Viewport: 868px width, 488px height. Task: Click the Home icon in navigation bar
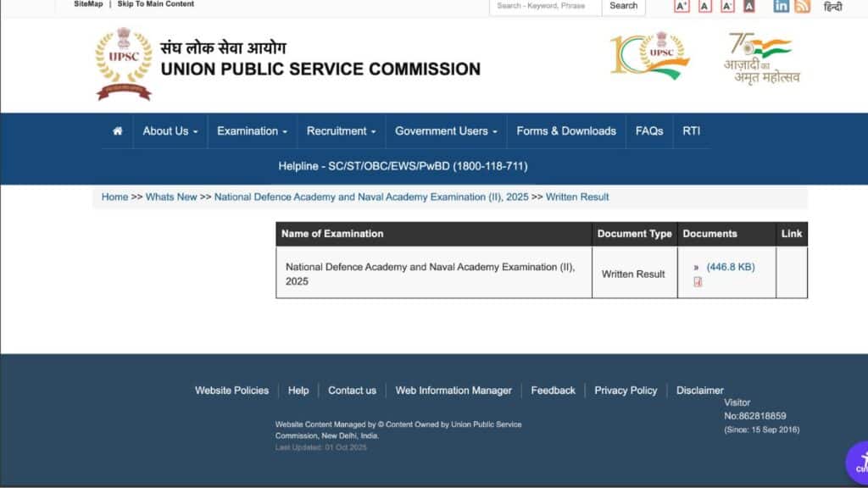pos(117,131)
